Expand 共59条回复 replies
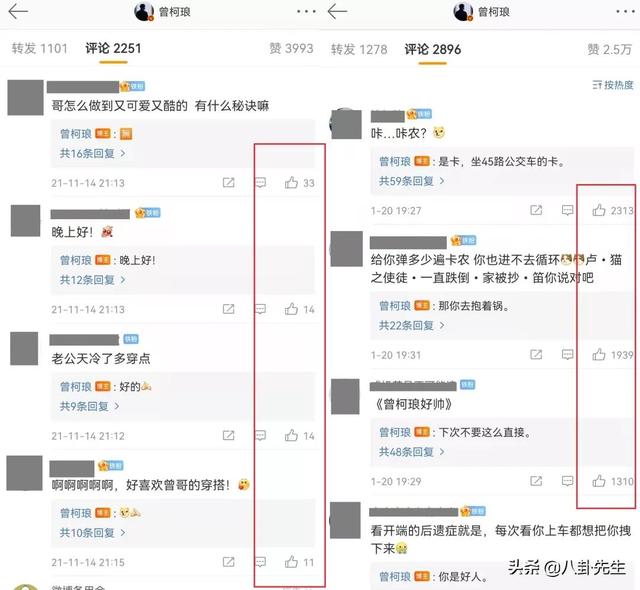 click(412, 181)
